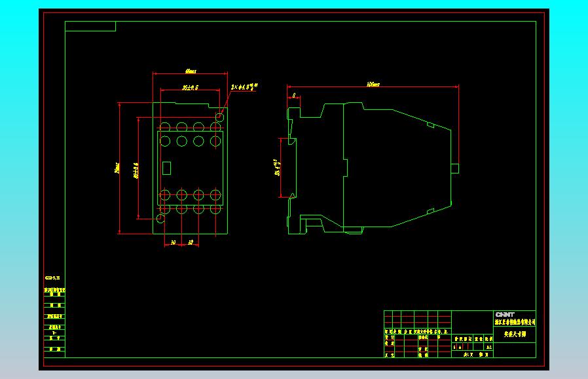Image resolution: width=588 pixels, height=379 pixels.
Task: Pick the 35±0.5 horizontal dimension label
Action: (190, 88)
